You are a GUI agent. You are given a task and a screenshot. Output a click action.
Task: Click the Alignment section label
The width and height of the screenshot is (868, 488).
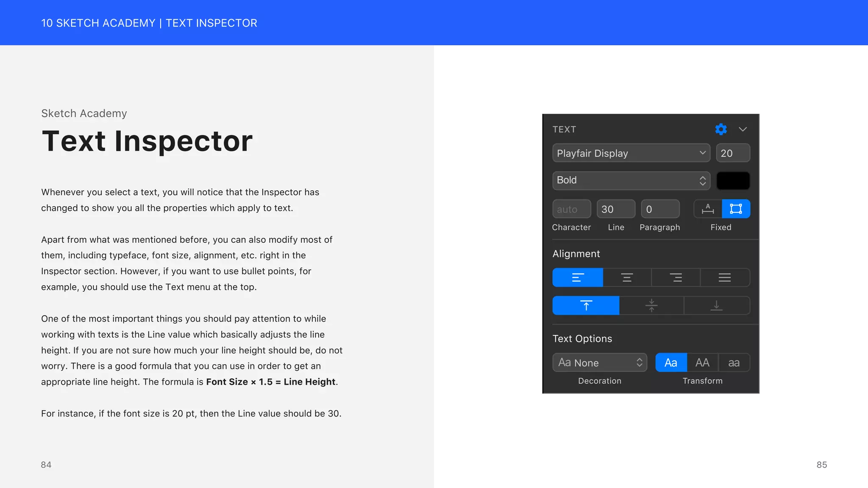click(x=576, y=254)
